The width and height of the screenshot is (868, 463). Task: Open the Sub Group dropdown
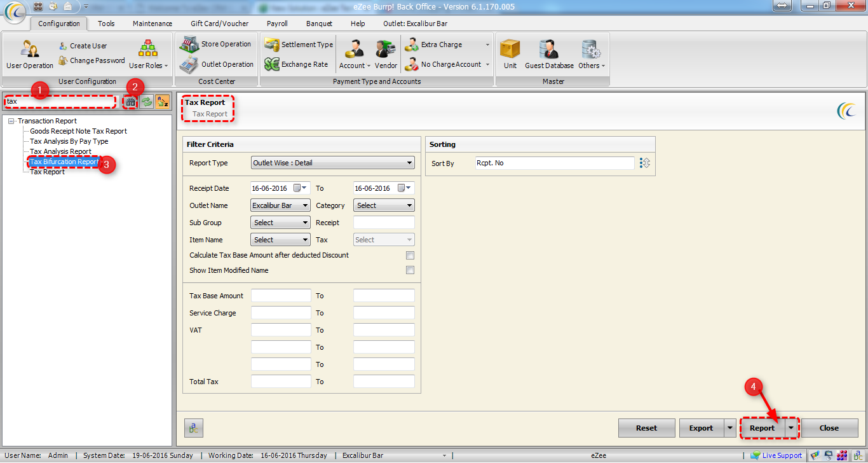tap(281, 223)
